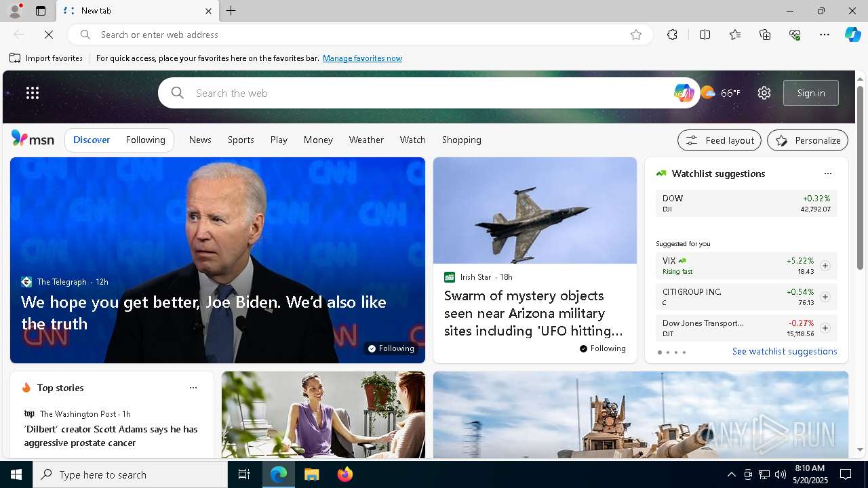Image resolution: width=868 pixels, height=488 pixels.
Task: Add CITIGROUP INC. to watchlist
Action: (825, 297)
